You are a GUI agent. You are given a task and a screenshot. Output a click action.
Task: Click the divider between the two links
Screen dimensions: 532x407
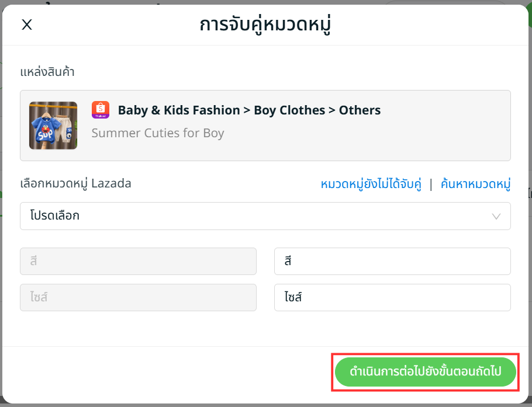pos(431,185)
